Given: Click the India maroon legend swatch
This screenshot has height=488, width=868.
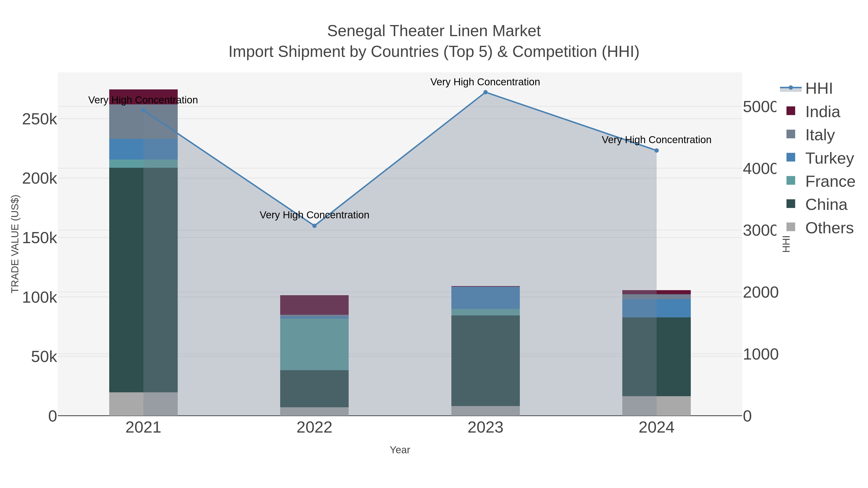Looking at the screenshot, I should tap(791, 111).
